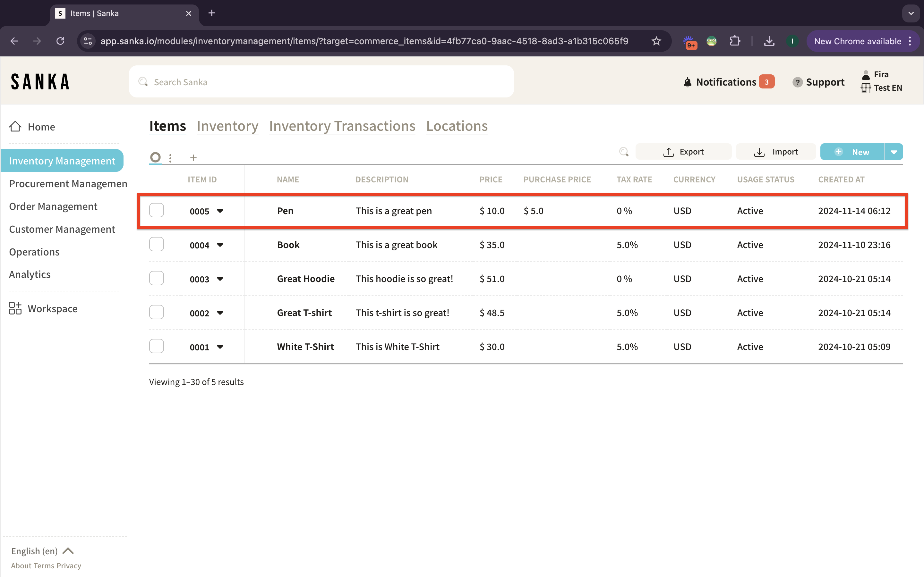Viewport: 924px width, 577px height.
Task: Open the Locations tab
Action: 457,126
